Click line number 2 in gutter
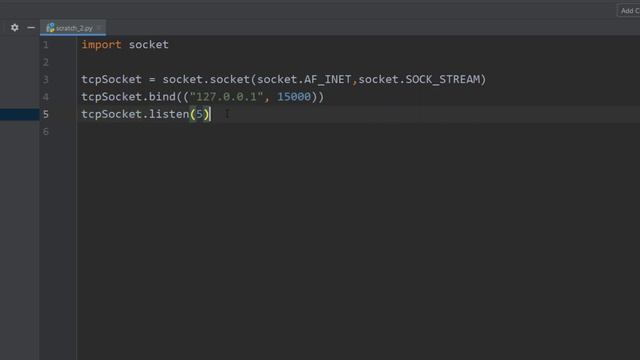The width and height of the screenshot is (640, 360). (x=46, y=62)
